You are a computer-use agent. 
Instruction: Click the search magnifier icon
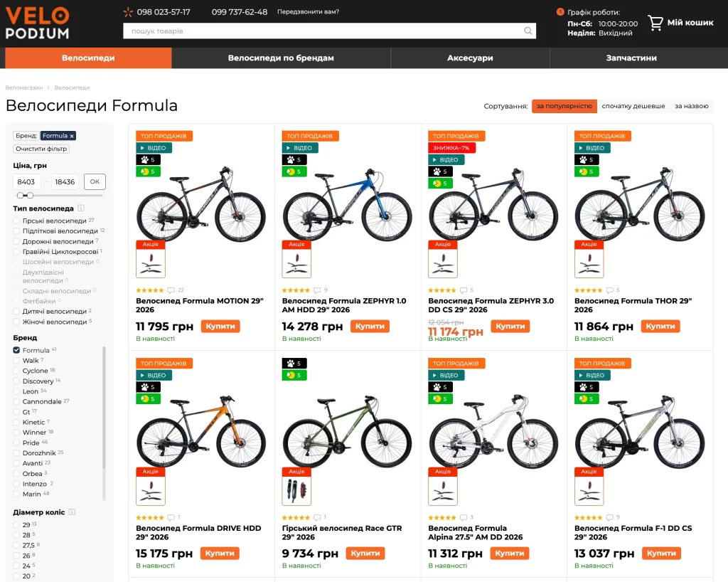528,31
